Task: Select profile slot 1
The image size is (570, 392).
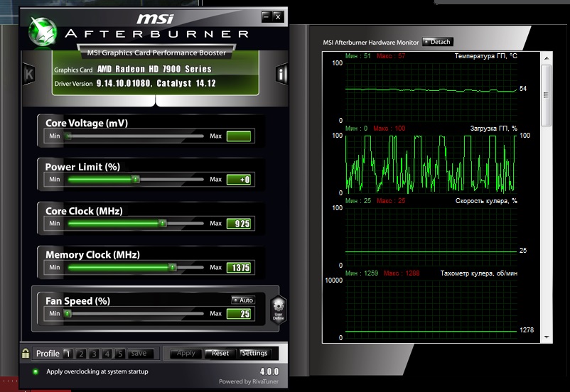Action: click(68, 354)
